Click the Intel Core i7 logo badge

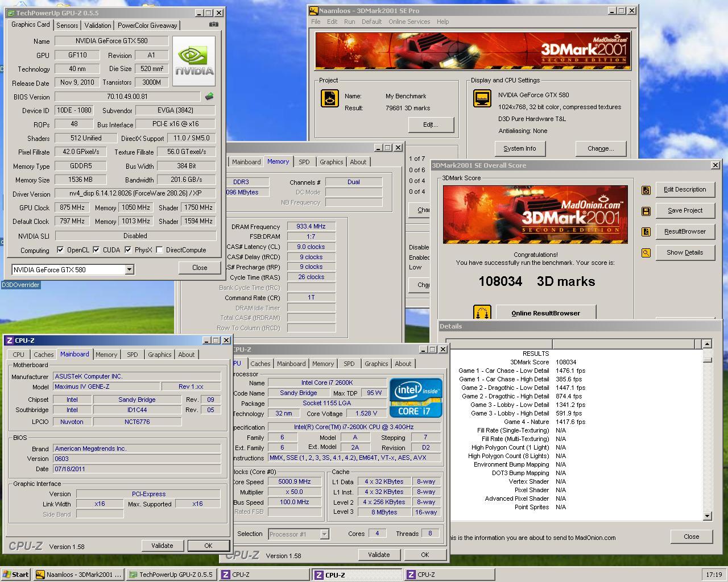[x=416, y=397]
